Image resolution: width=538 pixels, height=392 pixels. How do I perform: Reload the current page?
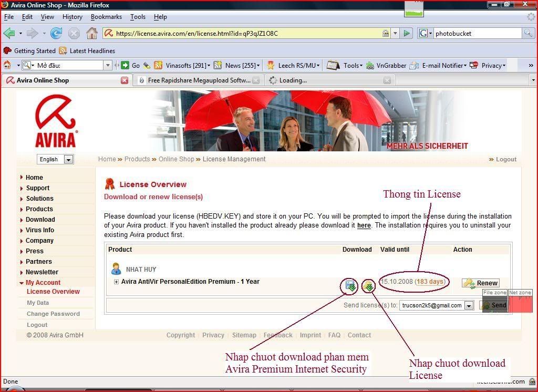click(56, 33)
